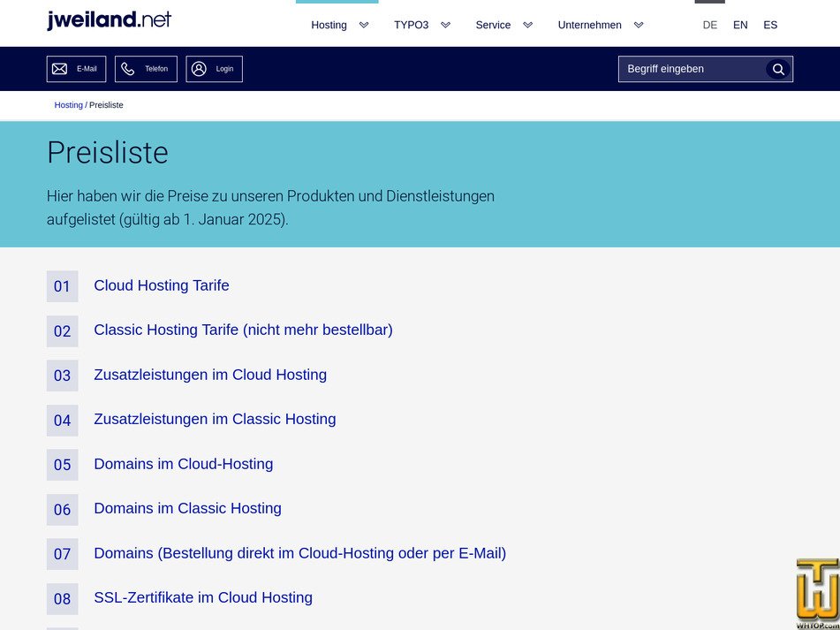This screenshot has height=630, width=840.
Task: Click the 06 number box
Action: tap(62, 510)
